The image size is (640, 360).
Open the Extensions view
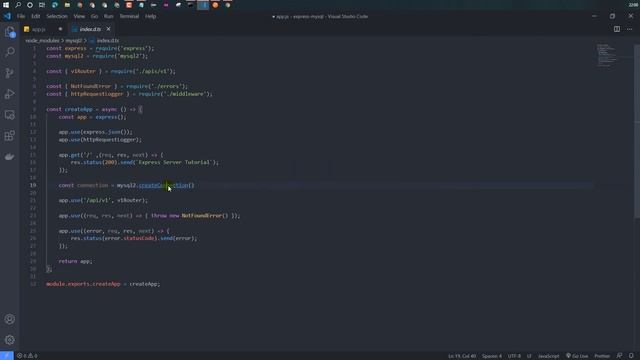(x=10, y=136)
